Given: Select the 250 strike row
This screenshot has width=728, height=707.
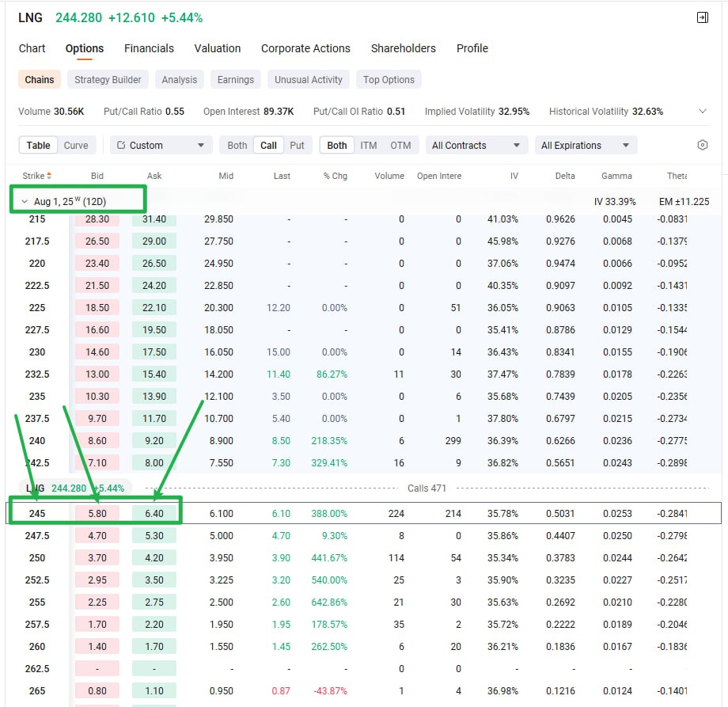Looking at the screenshot, I should 37,557.
